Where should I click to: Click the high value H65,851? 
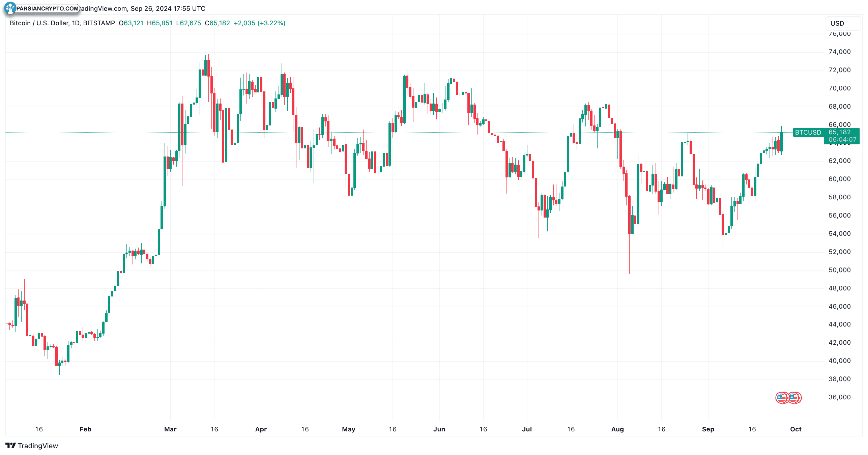160,23
